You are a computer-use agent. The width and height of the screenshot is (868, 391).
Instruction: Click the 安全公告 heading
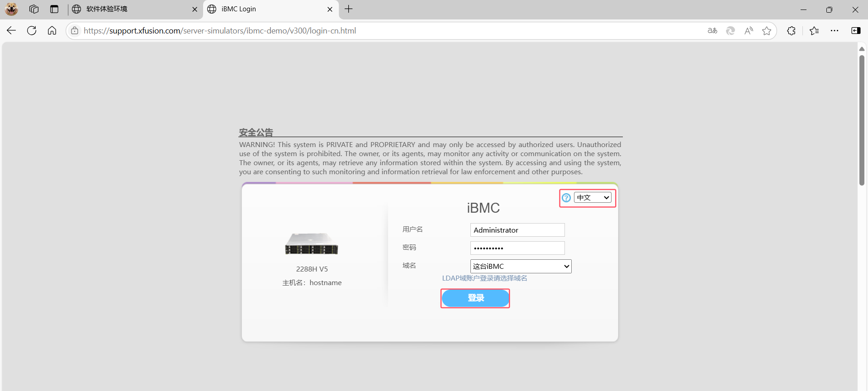click(x=256, y=132)
